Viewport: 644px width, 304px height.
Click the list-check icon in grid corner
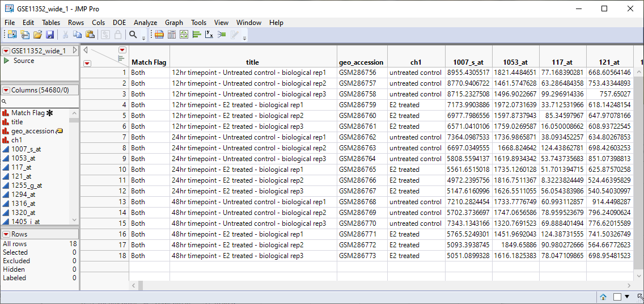click(x=121, y=59)
